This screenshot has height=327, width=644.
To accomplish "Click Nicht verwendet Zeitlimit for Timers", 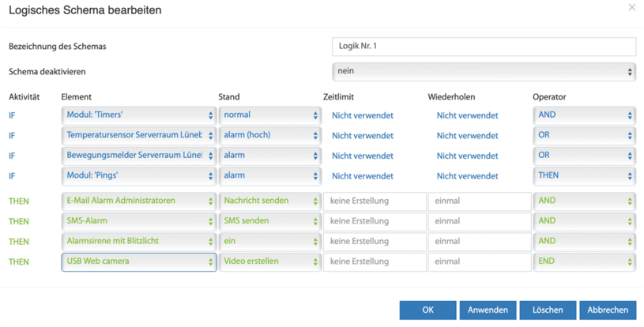I will coord(362,115).
